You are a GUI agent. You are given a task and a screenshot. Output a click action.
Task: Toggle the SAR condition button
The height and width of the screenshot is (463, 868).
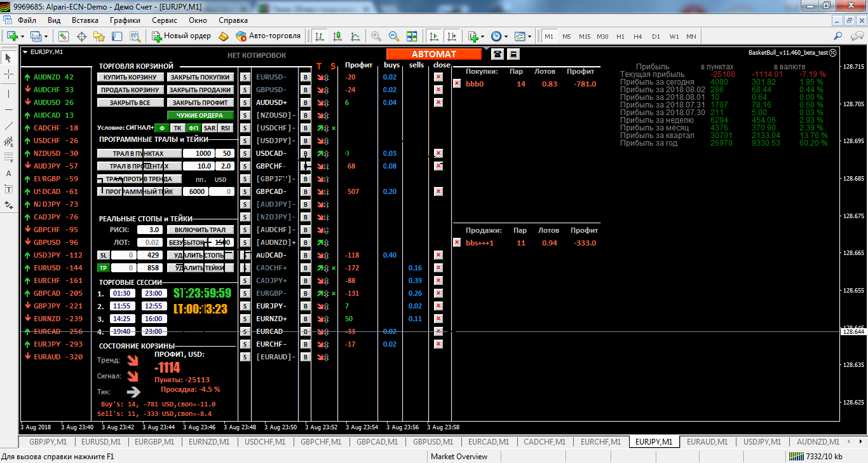tap(210, 128)
